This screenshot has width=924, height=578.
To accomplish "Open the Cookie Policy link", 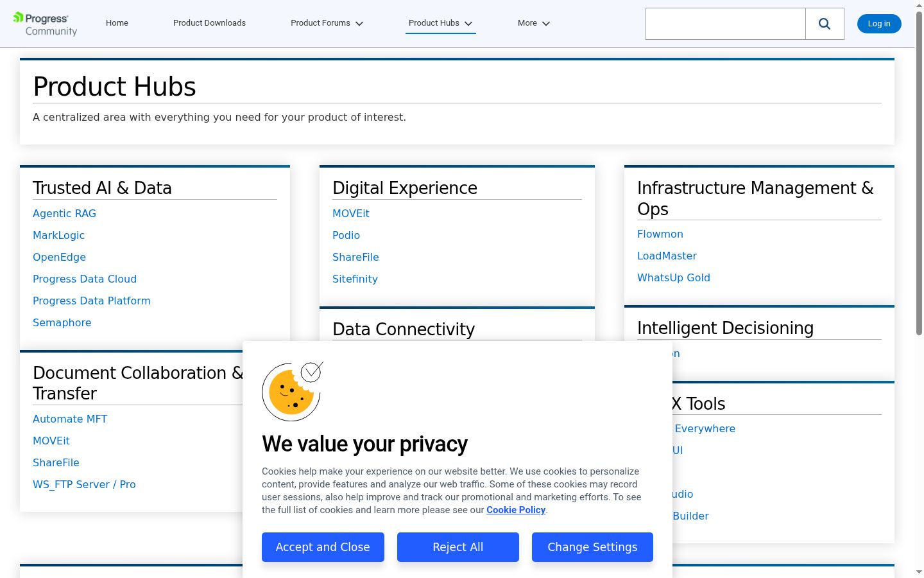I will (x=516, y=510).
